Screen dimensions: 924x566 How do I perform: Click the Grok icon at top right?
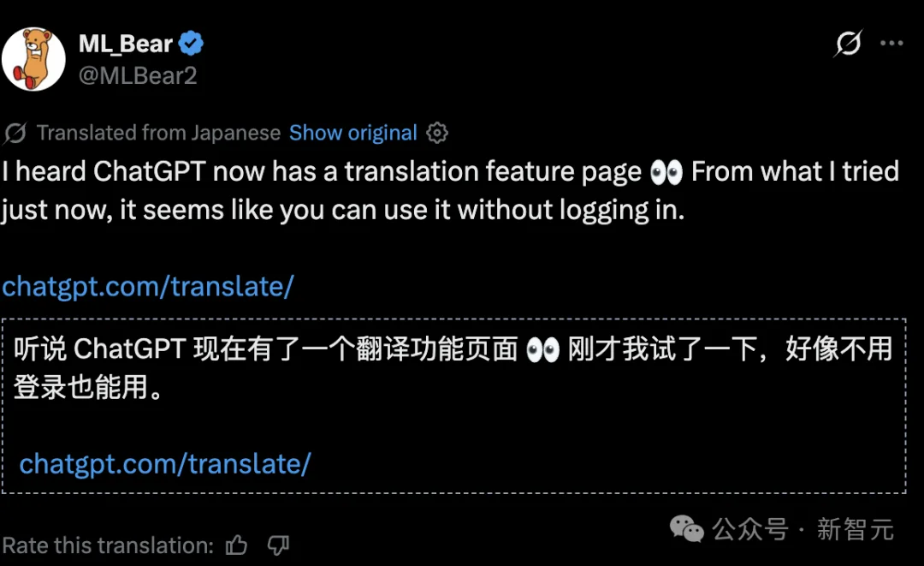[847, 43]
